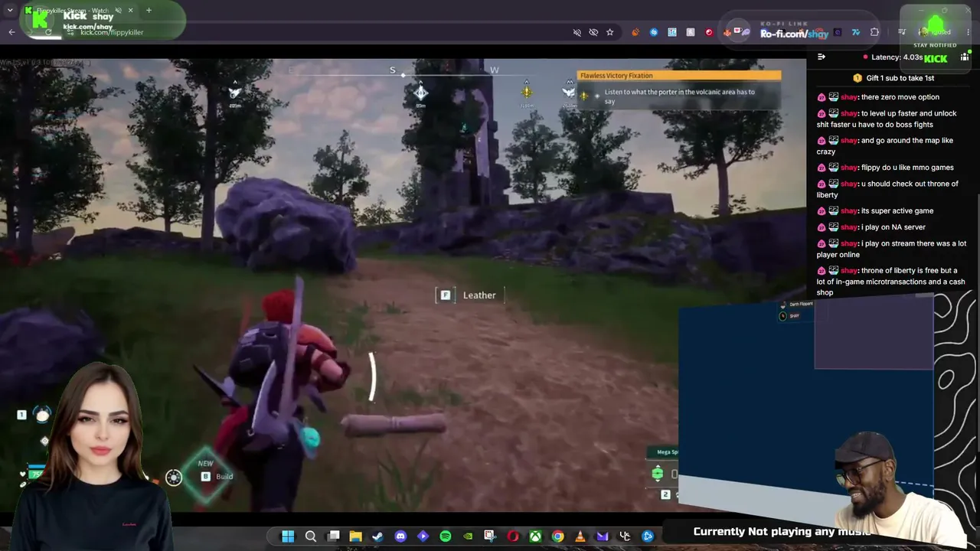Launch File Explorer from the taskbar
980x551 pixels.
pos(356,536)
